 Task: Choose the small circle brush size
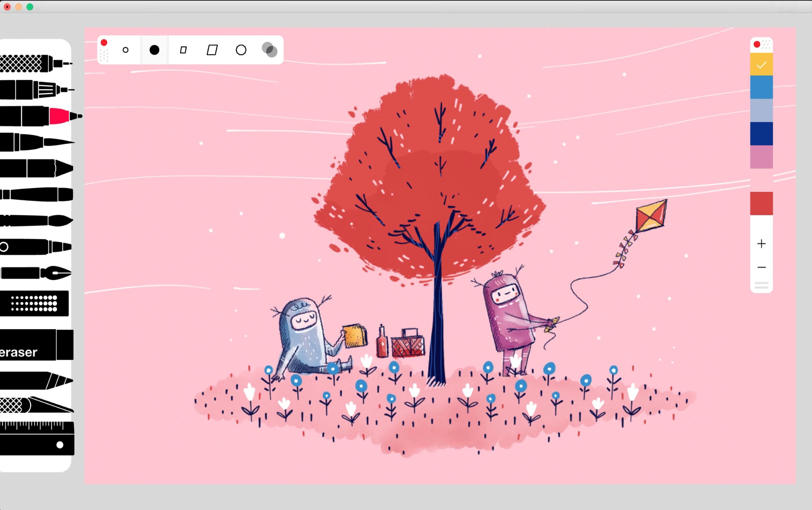coord(125,50)
